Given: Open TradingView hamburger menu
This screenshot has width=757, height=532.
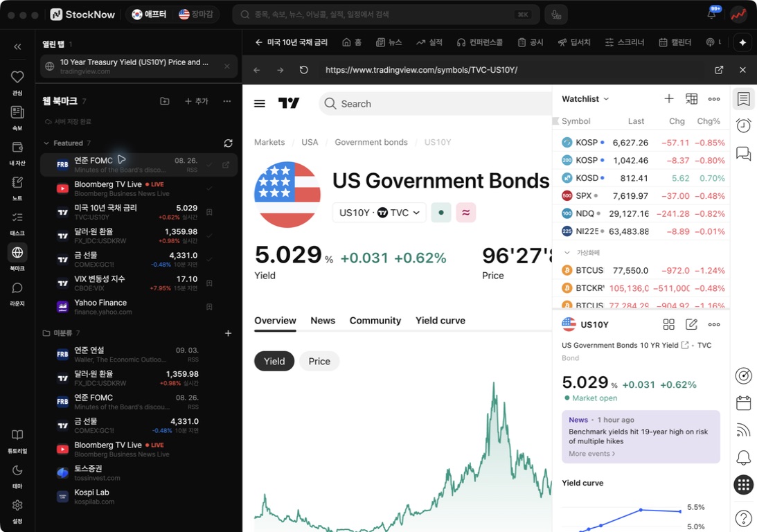Looking at the screenshot, I should tap(260, 103).
